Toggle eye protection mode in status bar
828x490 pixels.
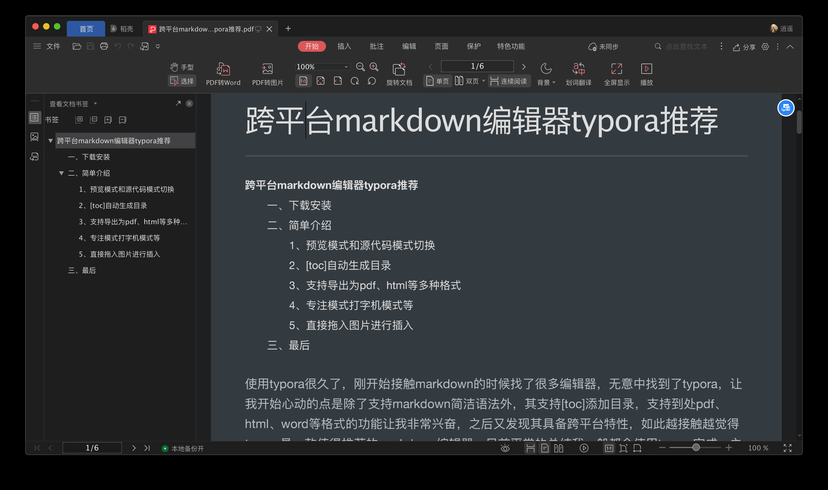pyautogui.click(x=505, y=448)
